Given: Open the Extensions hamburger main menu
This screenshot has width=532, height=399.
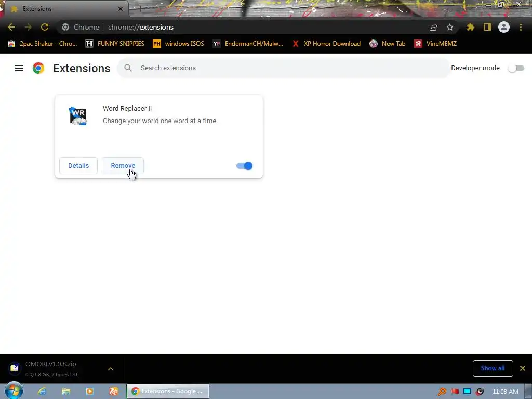Looking at the screenshot, I should (19, 68).
